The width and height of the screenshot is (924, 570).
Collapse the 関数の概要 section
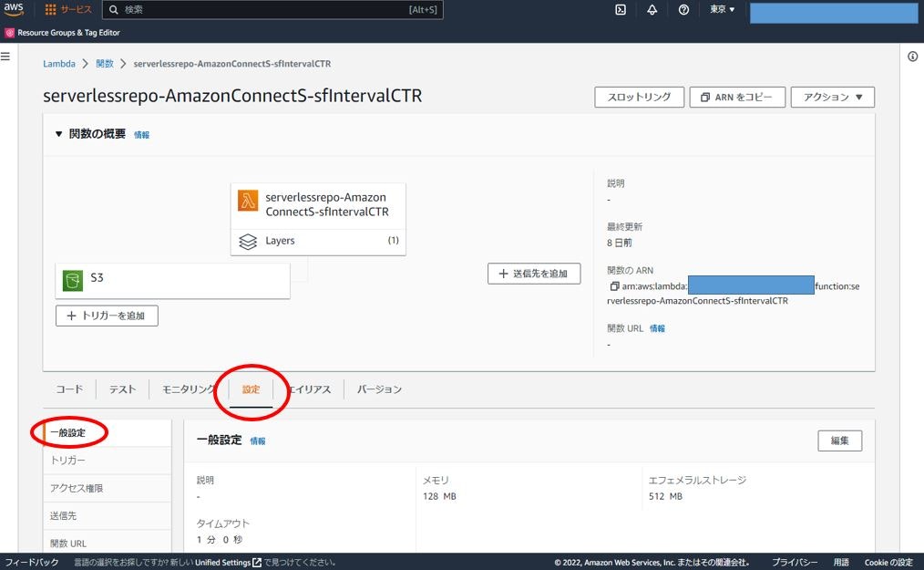click(x=59, y=134)
